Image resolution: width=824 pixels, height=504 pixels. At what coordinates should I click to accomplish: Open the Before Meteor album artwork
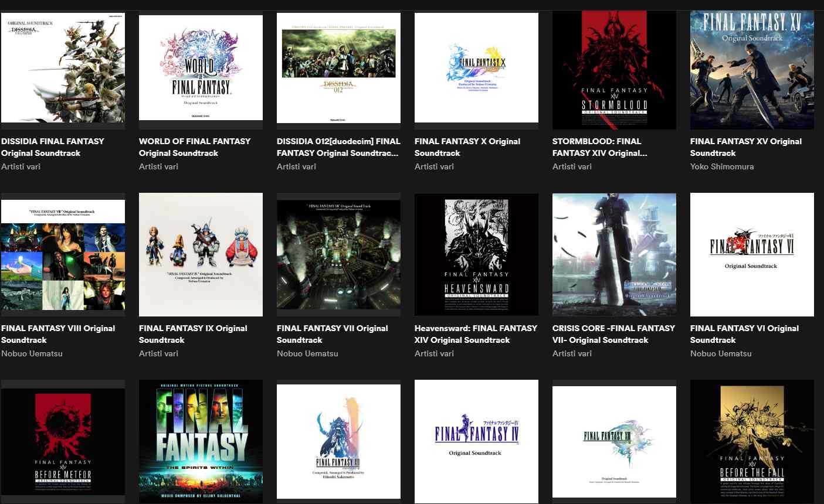(63, 441)
